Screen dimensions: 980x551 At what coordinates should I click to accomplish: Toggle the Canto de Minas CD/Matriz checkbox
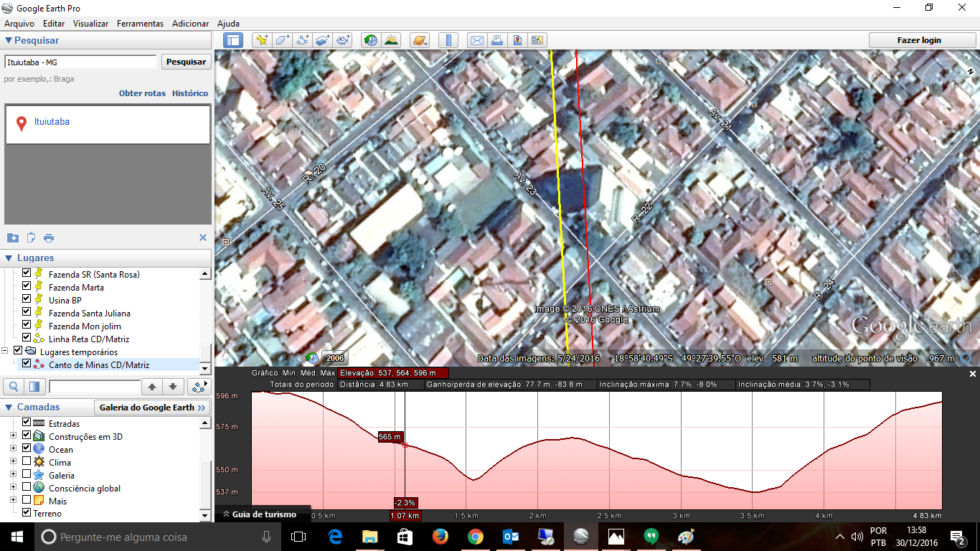27,364
